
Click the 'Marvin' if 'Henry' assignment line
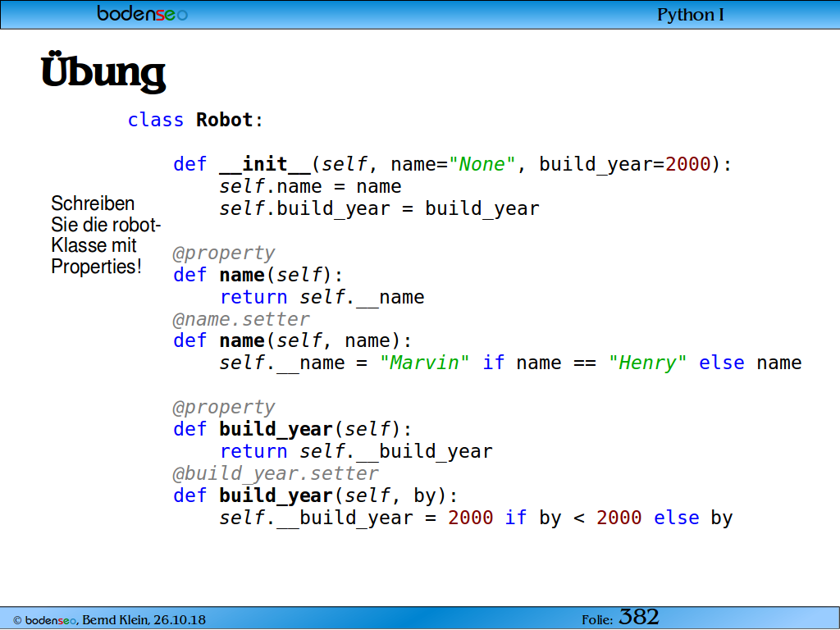[510, 363]
